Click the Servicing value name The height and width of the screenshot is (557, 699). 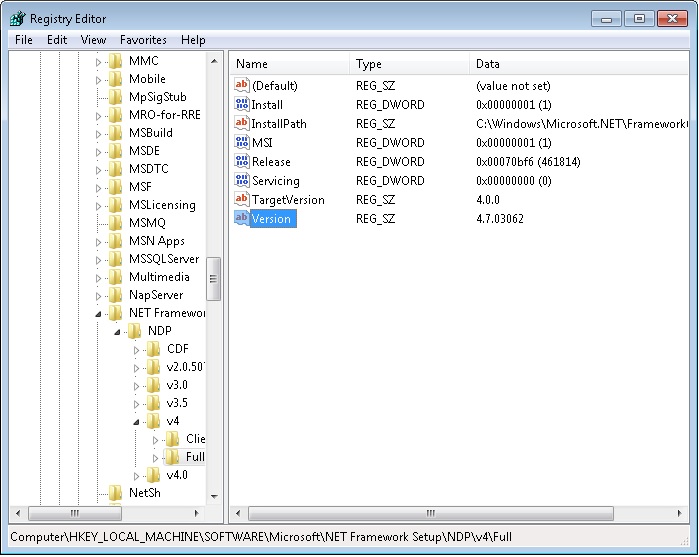(x=275, y=181)
